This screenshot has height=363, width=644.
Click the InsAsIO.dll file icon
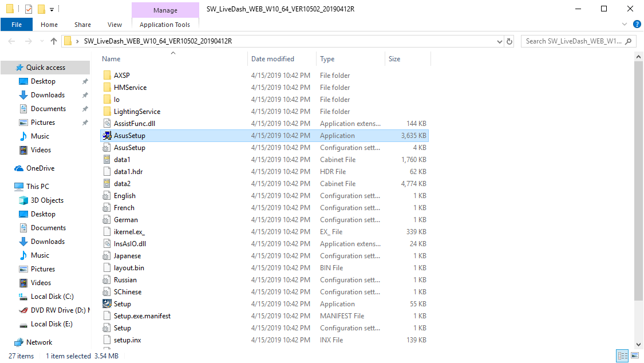(107, 244)
